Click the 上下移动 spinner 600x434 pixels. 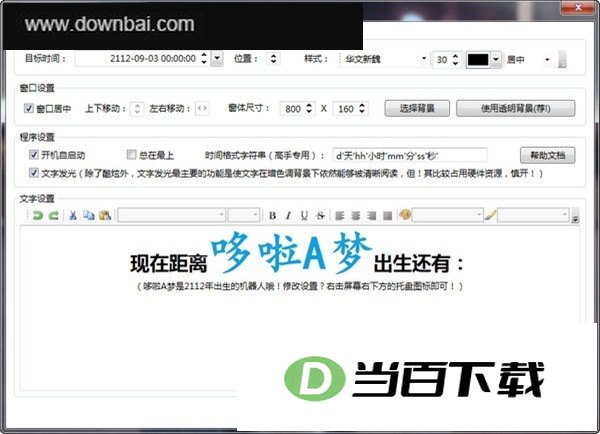pyautogui.click(x=137, y=109)
